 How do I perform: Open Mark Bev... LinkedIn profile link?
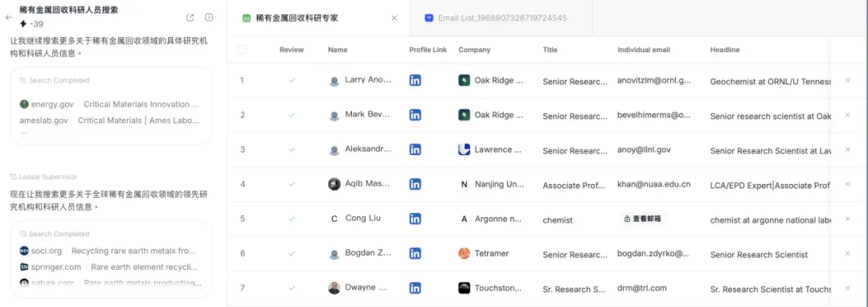click(416, 115)
